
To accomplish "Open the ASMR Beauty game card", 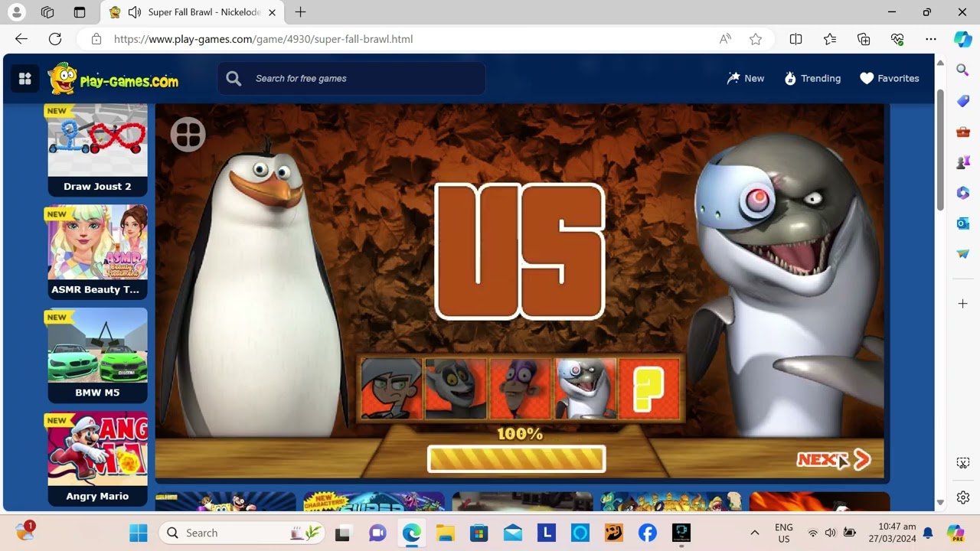I will (x=97, y=252).
